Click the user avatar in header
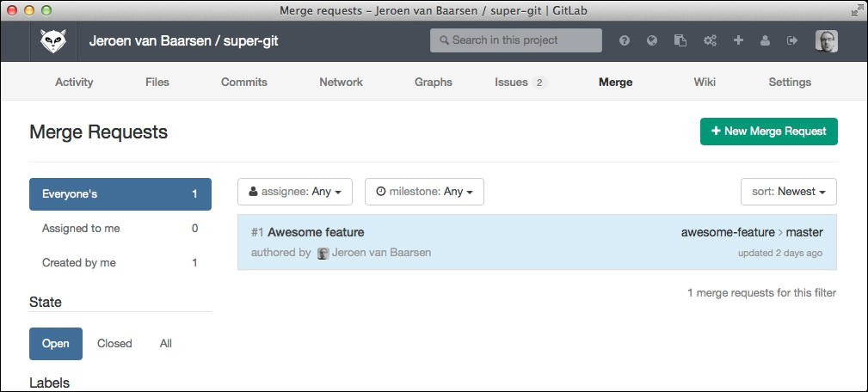The image size is (868, 392). (x=826, y=40)
